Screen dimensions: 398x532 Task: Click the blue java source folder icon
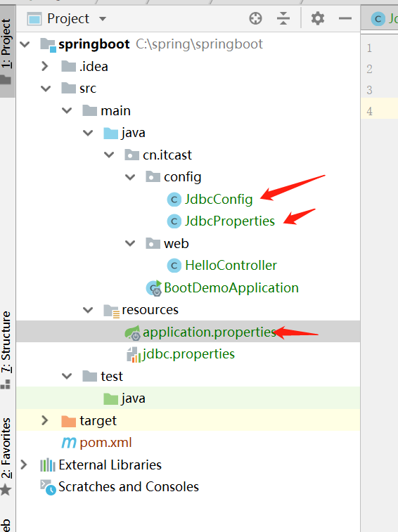(x=110, y=133)
